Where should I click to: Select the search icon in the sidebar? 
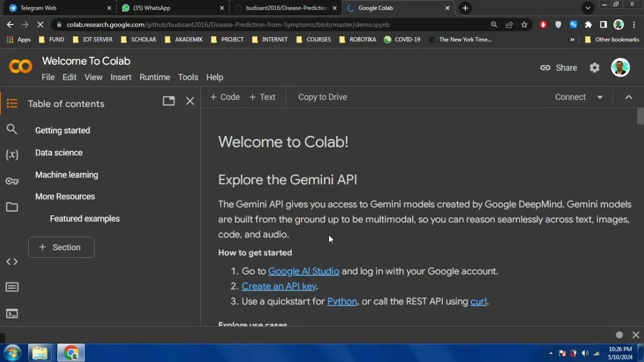(12, 129)
